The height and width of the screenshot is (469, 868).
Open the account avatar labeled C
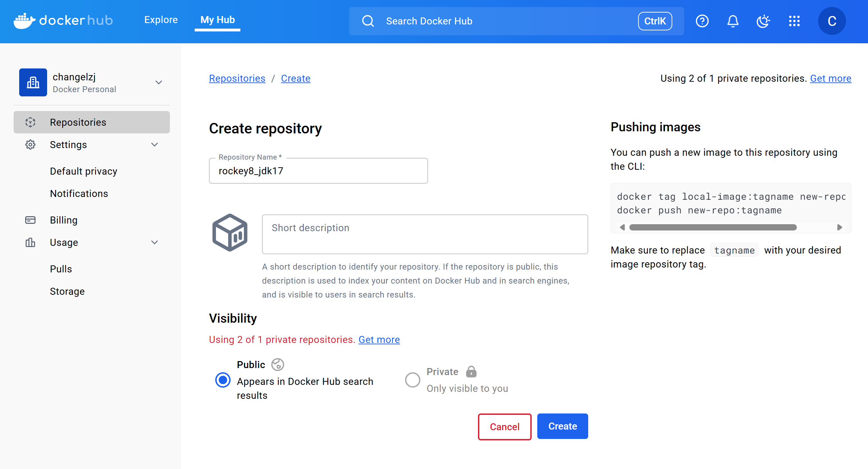click(832, 21)
